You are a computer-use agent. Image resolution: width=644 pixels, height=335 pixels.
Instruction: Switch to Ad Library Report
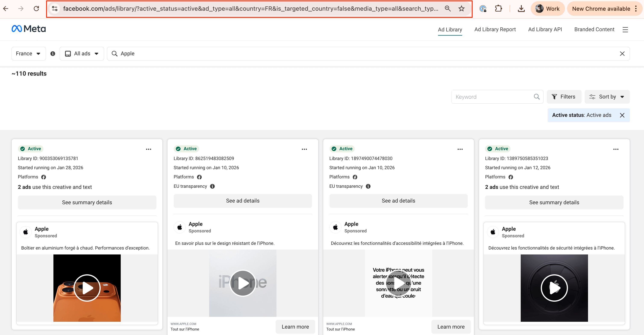495,29
